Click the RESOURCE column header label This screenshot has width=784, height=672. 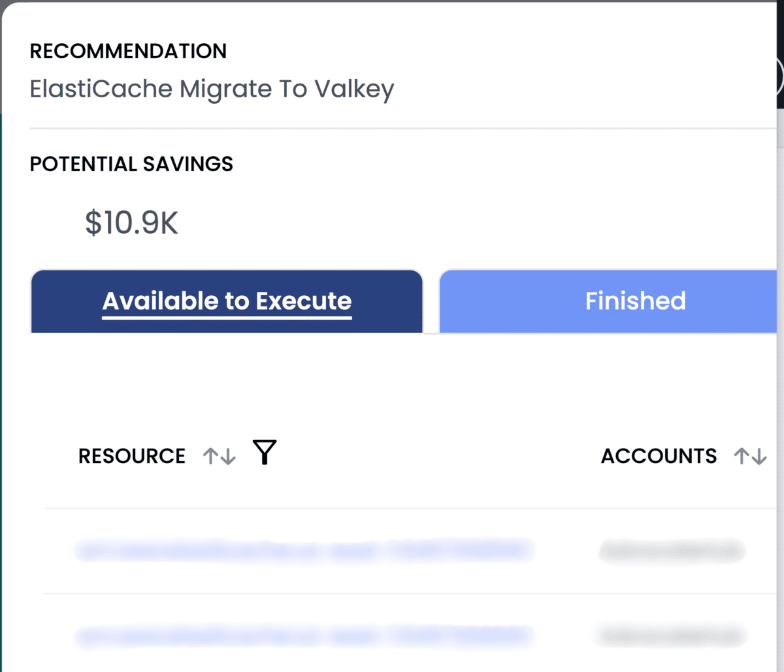pos(131,455)
